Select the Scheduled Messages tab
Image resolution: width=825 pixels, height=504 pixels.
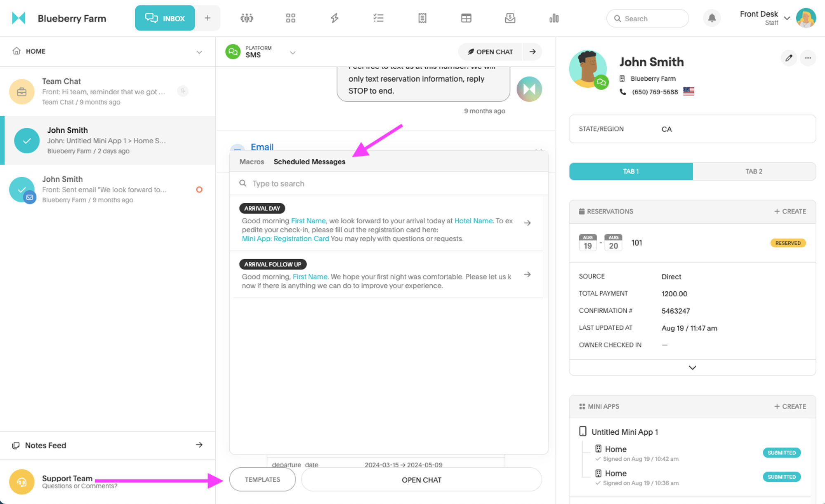[309, 161]
